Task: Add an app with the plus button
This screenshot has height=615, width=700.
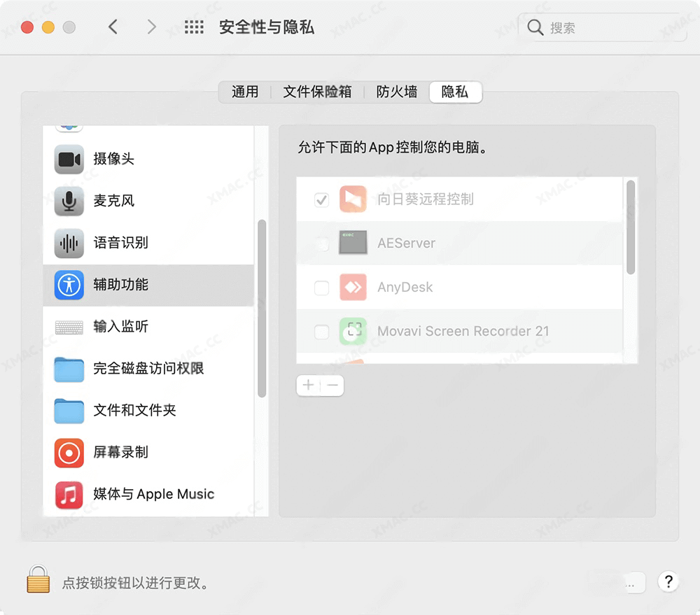Action: tap(308, 385)
